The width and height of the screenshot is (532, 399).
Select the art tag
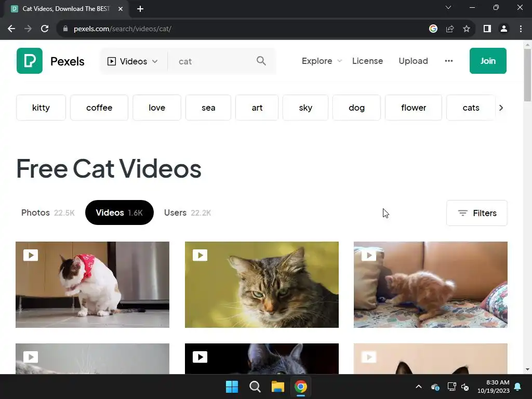(257, 108)
